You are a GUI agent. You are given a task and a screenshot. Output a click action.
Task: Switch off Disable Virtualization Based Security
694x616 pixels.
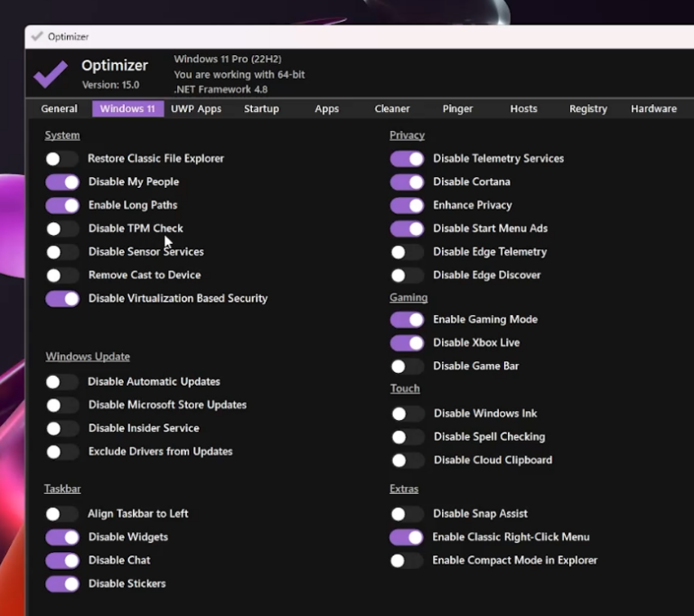pos(62,299)
